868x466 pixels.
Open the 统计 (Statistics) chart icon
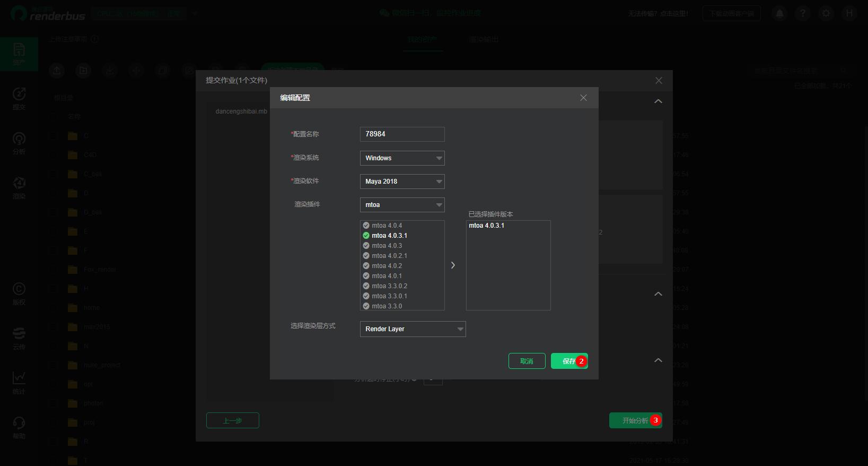coord(19,382)
